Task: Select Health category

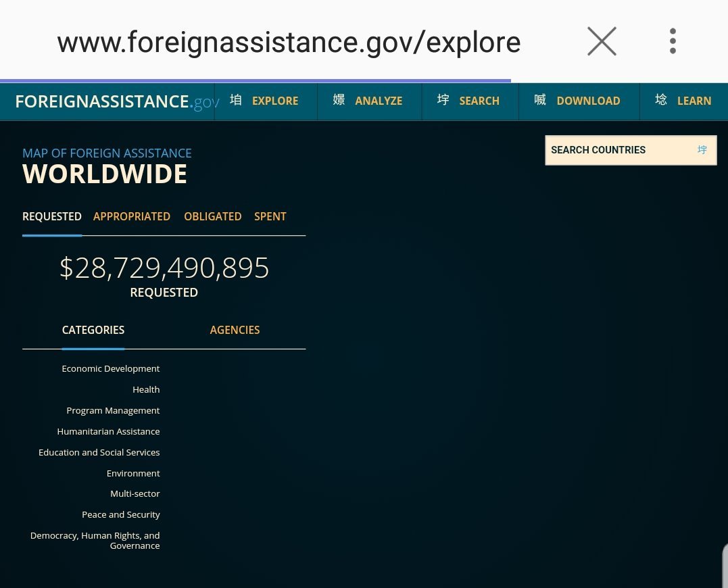Action: coord(146,389)
